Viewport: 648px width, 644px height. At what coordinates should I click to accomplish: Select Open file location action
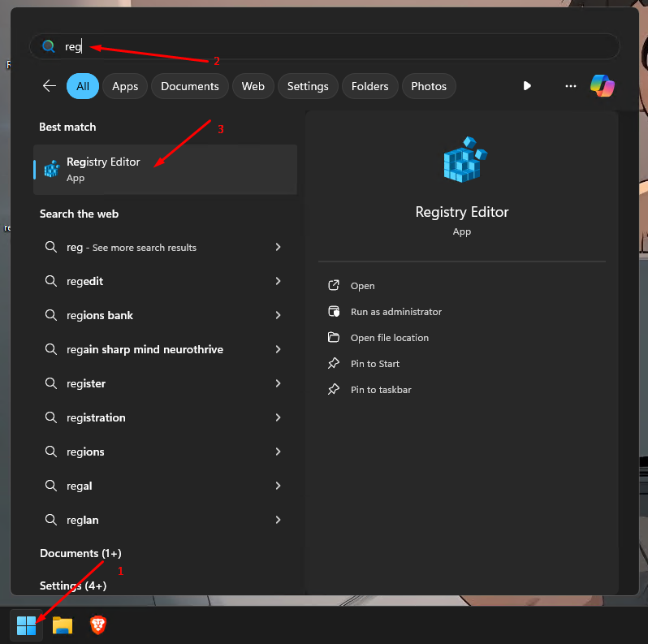coord(389,338)
